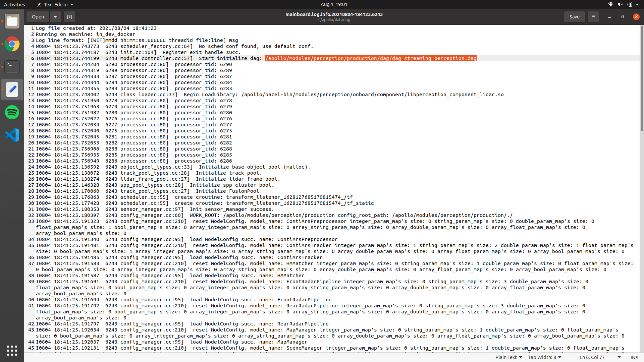Click Activities in the top bar
Viewport: 644px width, 362px height.
(14, 4)
